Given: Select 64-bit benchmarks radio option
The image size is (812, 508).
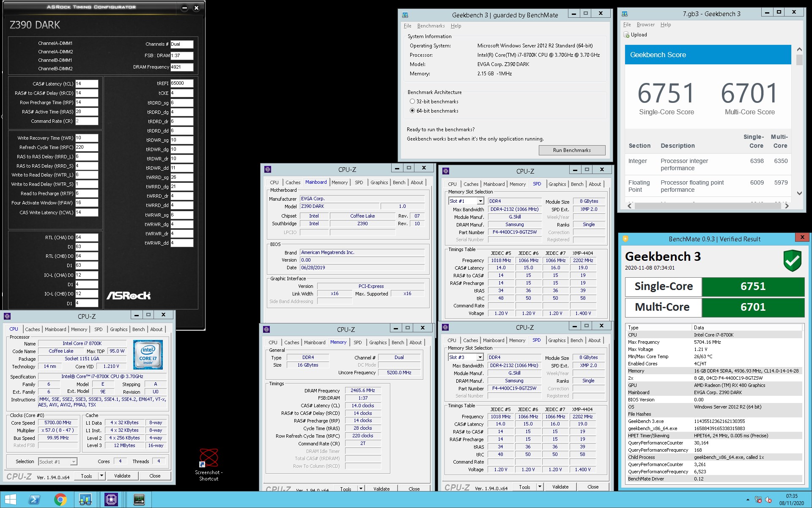Looking at the screenshot, I should (x=412, y=111).
